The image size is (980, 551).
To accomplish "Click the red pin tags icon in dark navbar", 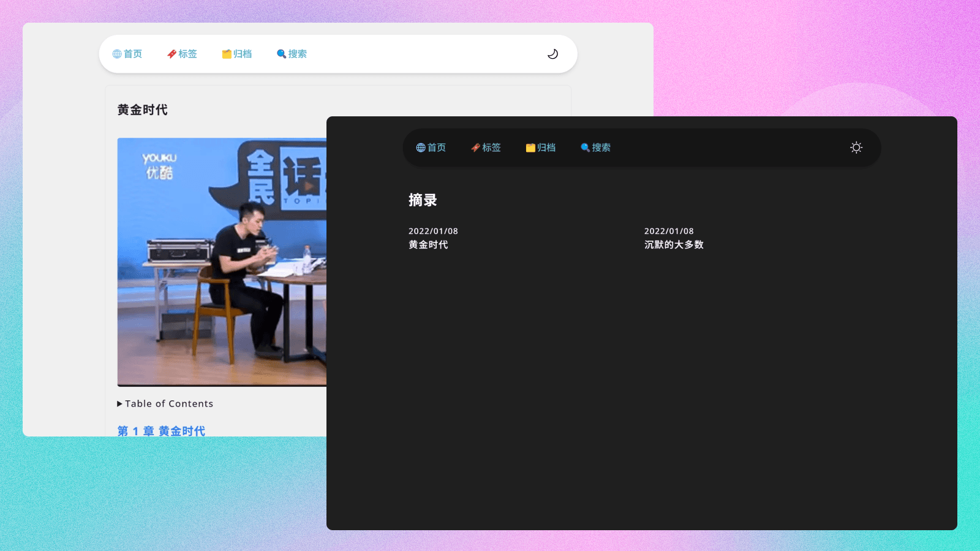I will tap(475, 148).
